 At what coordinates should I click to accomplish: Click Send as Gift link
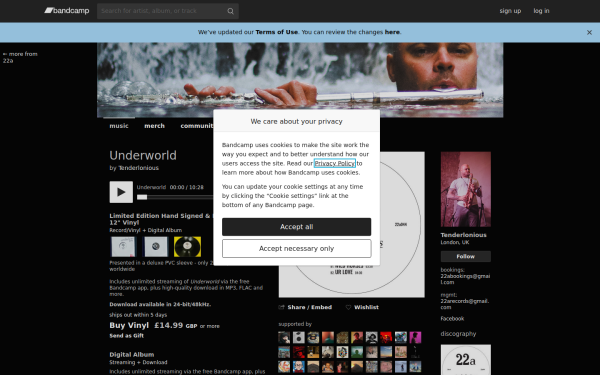pos(127,336)
